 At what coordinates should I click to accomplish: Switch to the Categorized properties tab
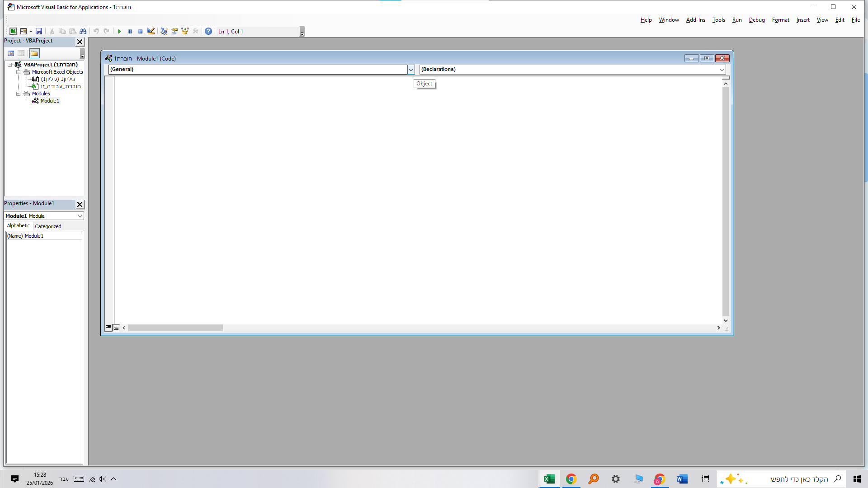[48, 226]
